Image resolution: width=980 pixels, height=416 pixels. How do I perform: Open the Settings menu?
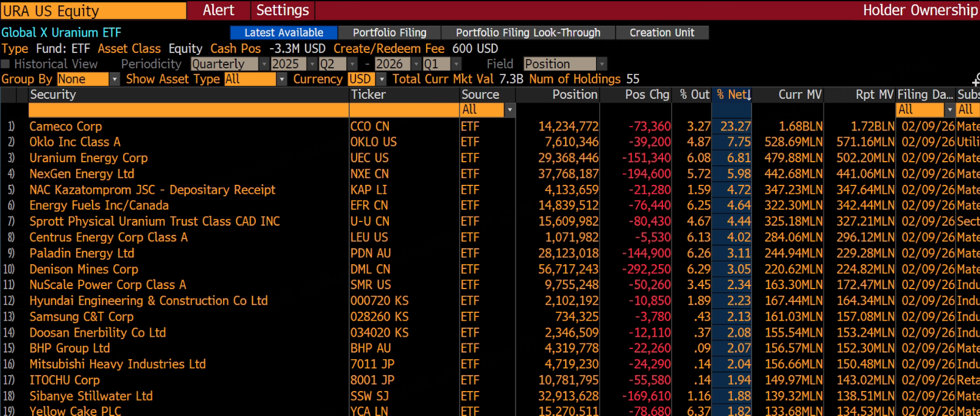click(x=282, y=10)
